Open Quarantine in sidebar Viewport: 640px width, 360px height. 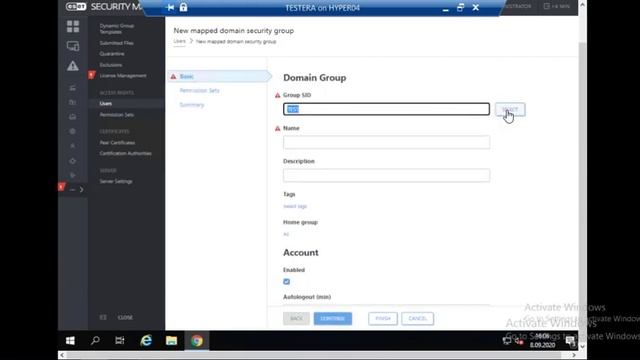click(112, 54)
